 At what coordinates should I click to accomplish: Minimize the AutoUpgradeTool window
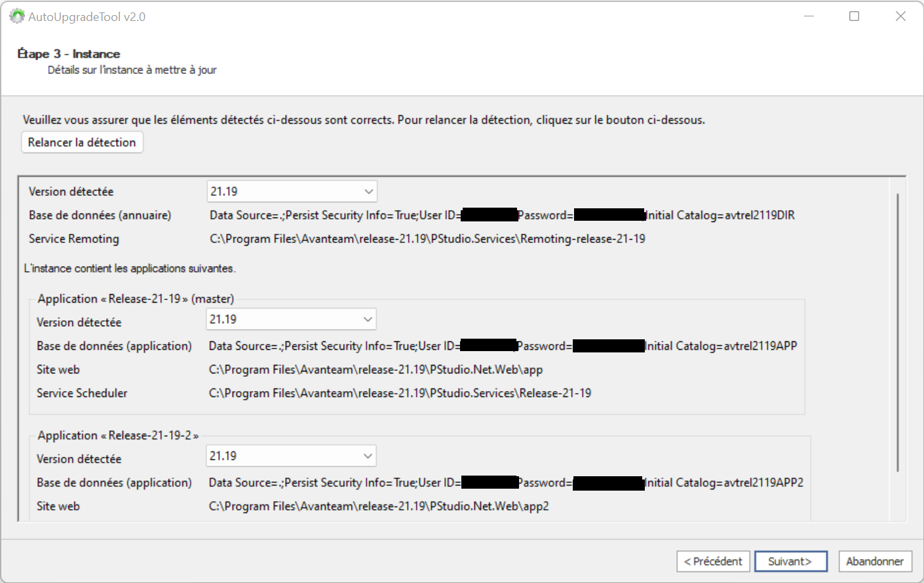click(809, 16)
